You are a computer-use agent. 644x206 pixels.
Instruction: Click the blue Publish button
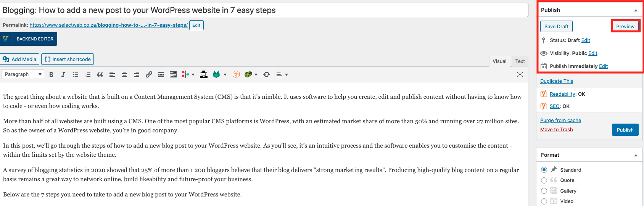[x=625, y=130]
